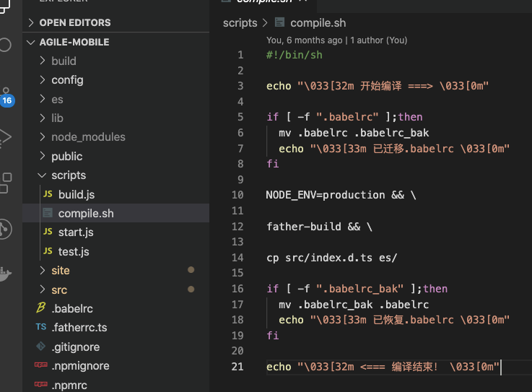Click the git icon beside .gitignore
Screen dimensions: 532x392
point(40,347)
